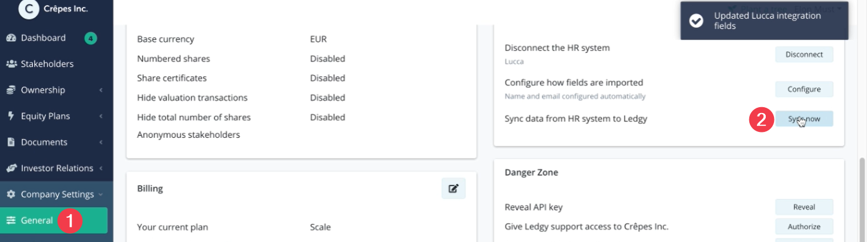Click the Billing edit pencil icon
This screenshot has width=868, height=242.
click(454, 188)
